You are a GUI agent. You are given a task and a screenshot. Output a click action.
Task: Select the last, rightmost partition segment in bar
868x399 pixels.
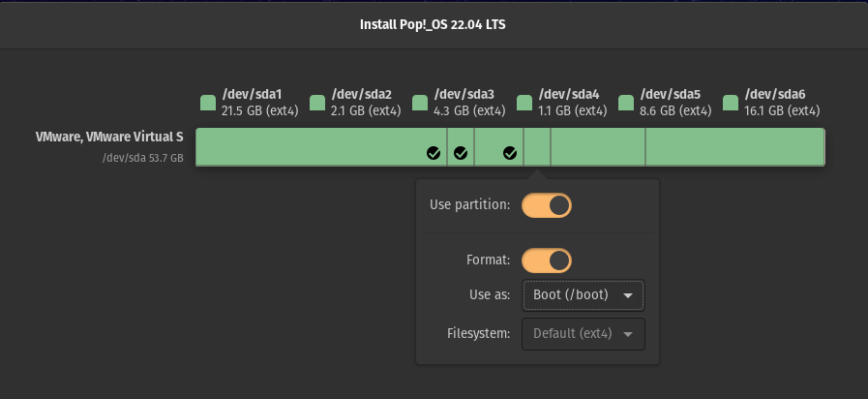tap(735, 147)
